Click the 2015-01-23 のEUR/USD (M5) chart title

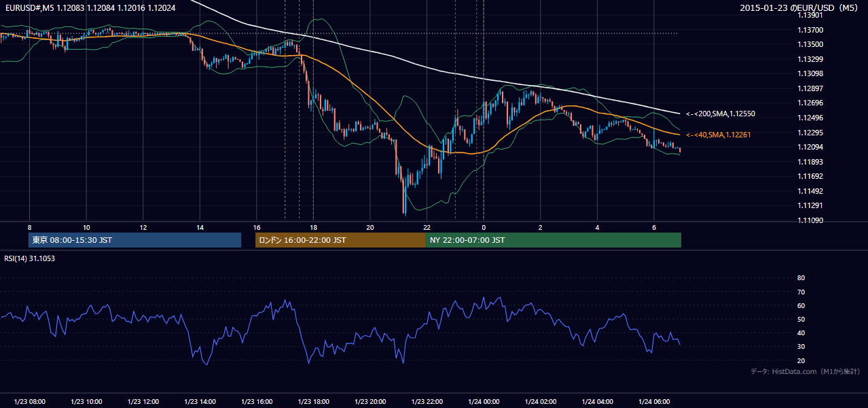click(799, 8)
